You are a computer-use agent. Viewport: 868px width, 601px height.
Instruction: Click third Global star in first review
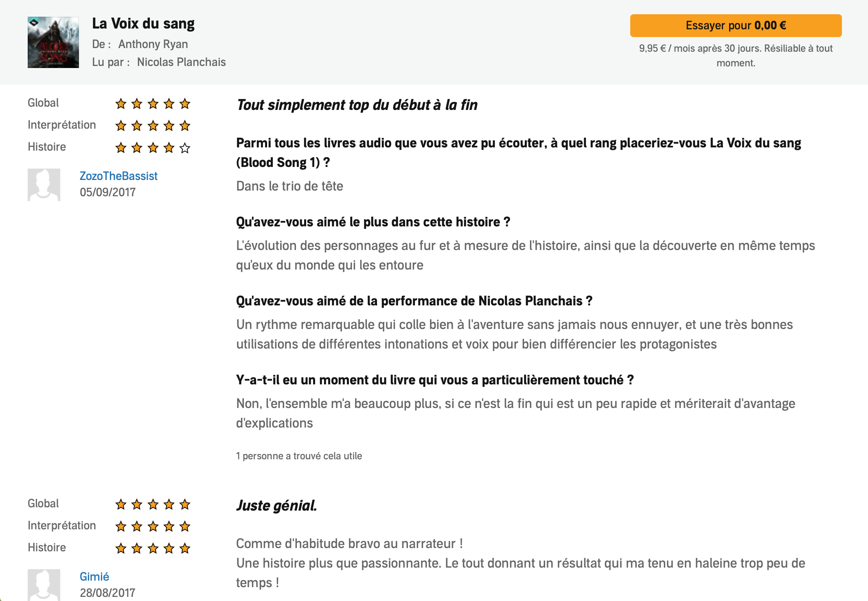tap(153, 104)
